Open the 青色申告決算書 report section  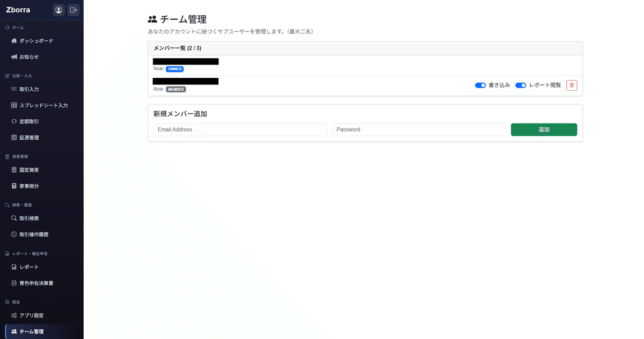click(x=36, y=283)
